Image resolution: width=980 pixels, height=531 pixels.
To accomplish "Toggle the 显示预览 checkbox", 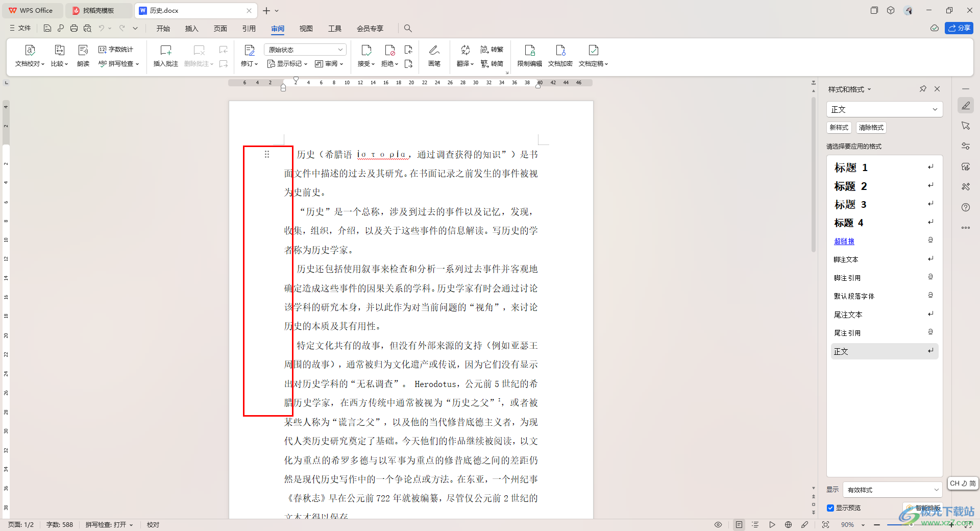I will pyautogui.click(x=830, y=508).
